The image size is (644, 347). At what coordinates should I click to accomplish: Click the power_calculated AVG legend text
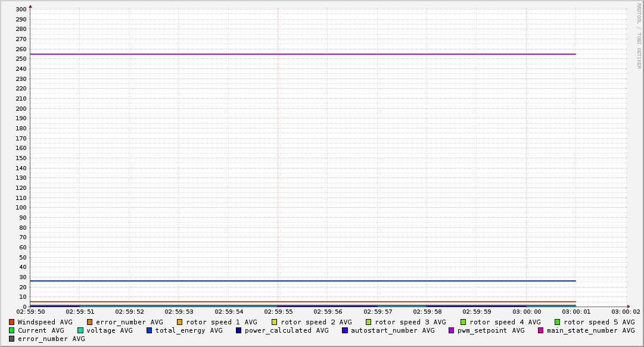286,330
